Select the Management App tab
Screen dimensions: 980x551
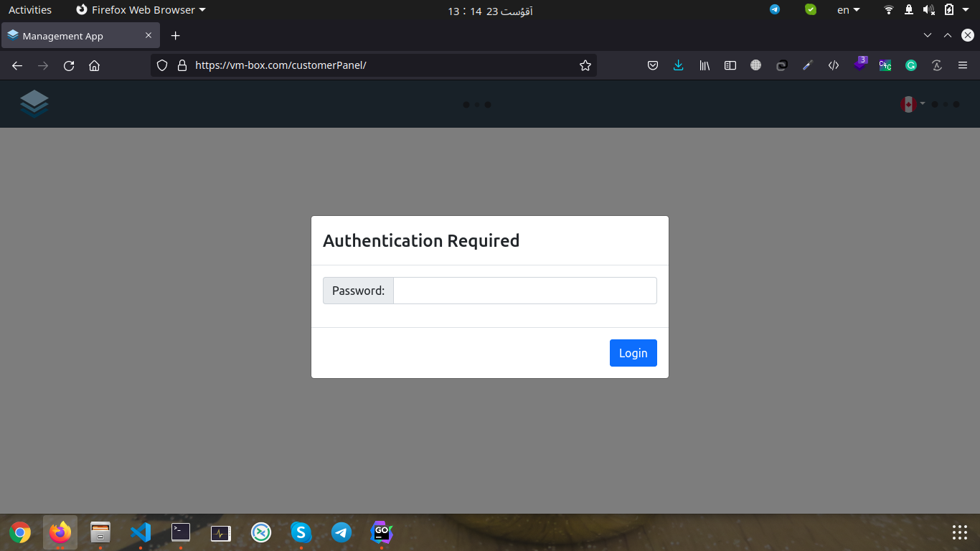72,36
